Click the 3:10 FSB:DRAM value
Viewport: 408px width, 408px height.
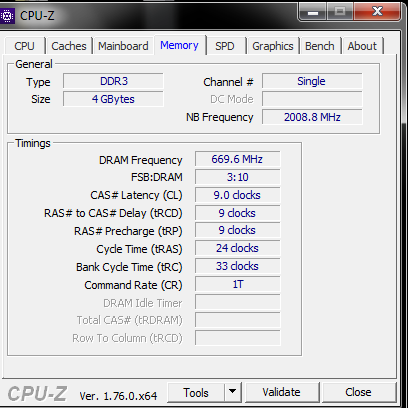[x=237, y=177]
